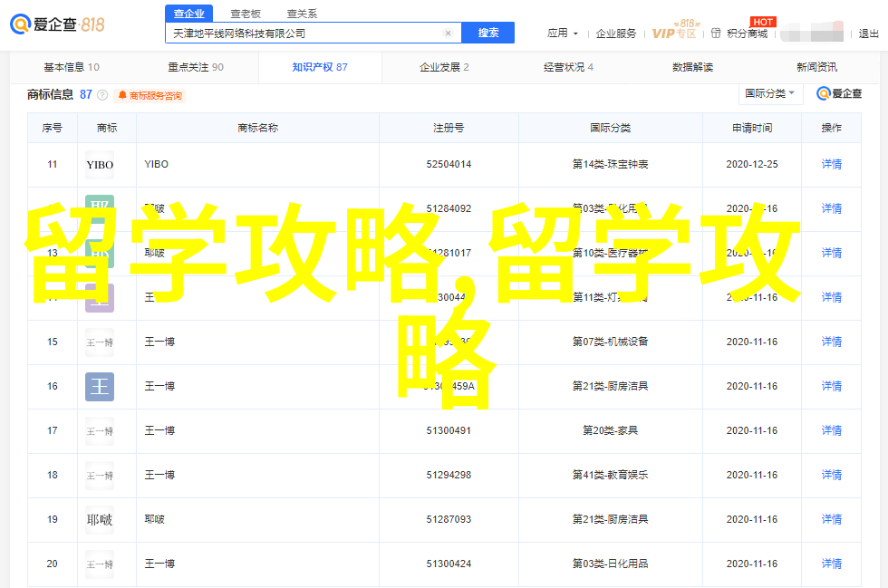Expand the 应用 dropdown menu

tap(563, 34)
